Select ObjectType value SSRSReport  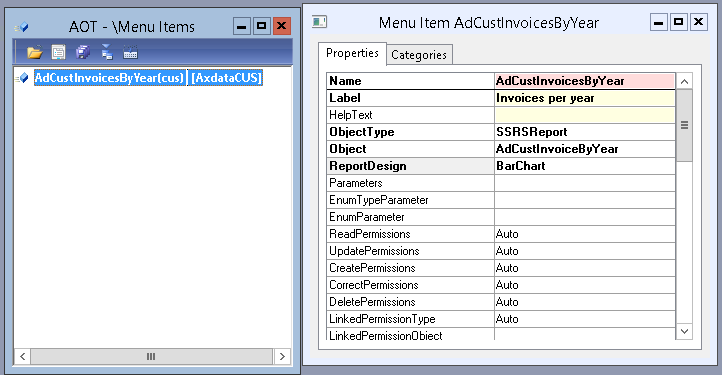pyautogui.click(x=585, y=132)
